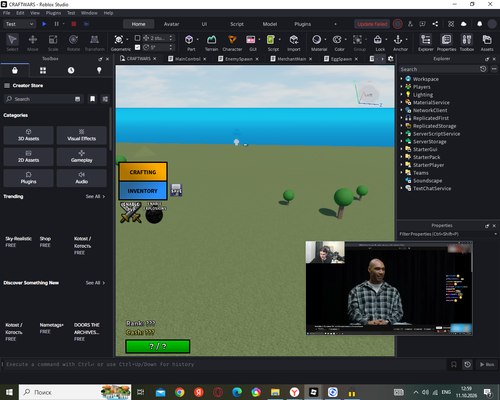Open the Visual Effects category
Image resolution: width=500 pixels, height=400 pixels.
coord(82,135)
